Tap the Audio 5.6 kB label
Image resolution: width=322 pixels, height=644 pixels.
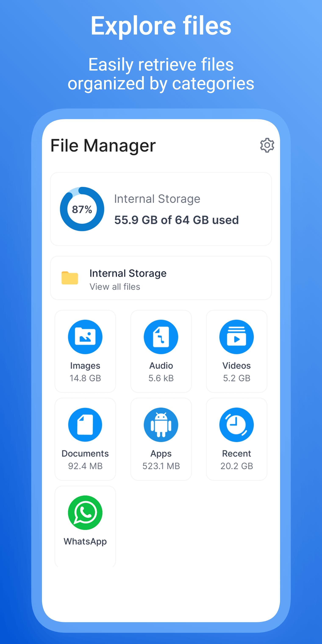point(161,372)
